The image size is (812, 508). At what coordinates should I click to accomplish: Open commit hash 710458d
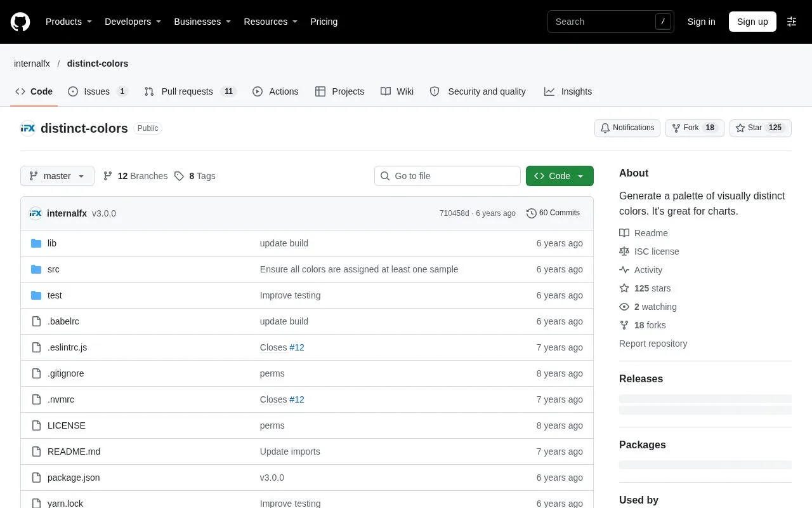click(x=454, y=213)
